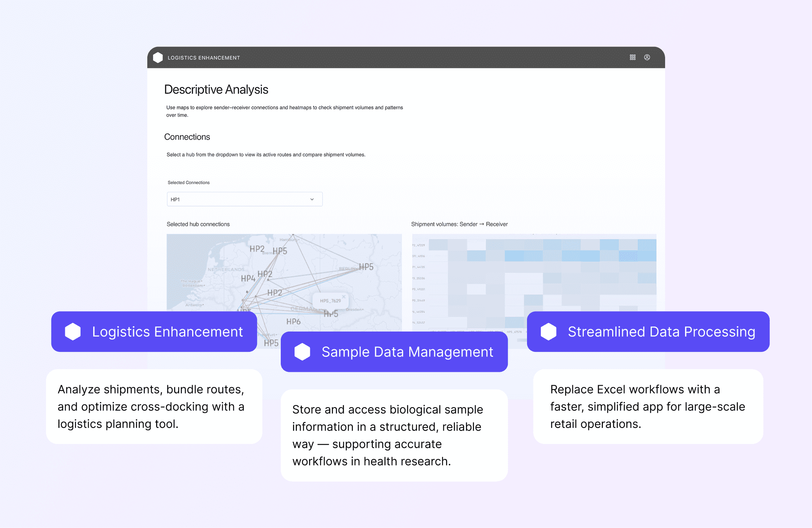Open the apps grid icon in header
Image resolution: width=812 pixels, height=528 pixels.
pos(632,57)
